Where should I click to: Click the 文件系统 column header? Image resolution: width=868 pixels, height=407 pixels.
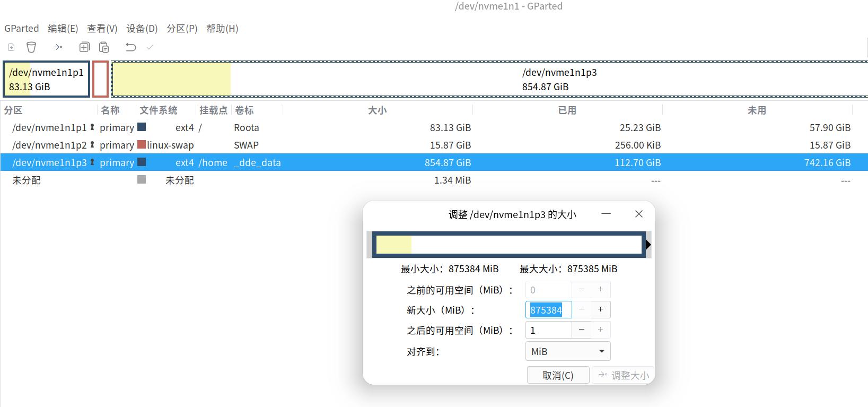(x=159, y=110)
